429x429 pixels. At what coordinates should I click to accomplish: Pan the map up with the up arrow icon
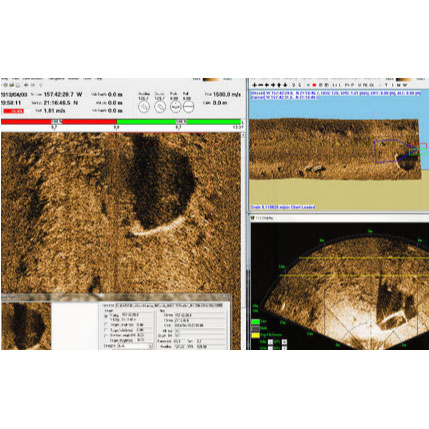point(279,85)
